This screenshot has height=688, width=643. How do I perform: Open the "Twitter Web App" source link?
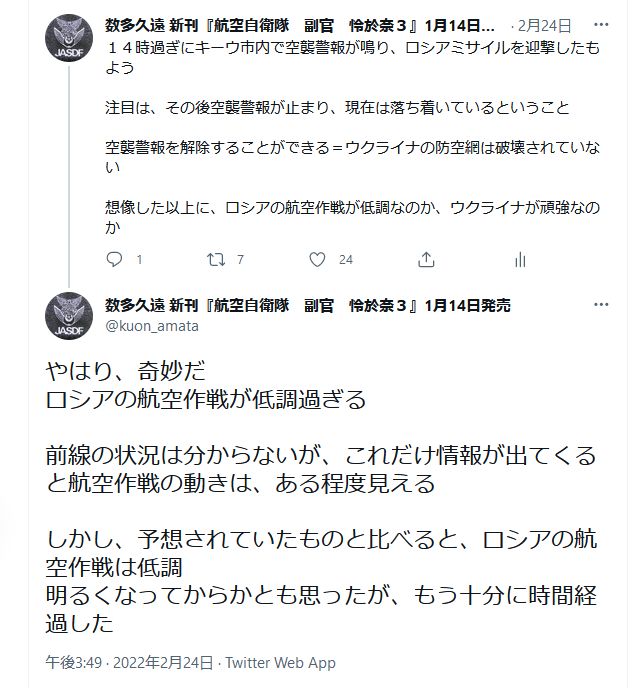click(x=281, y=662)
